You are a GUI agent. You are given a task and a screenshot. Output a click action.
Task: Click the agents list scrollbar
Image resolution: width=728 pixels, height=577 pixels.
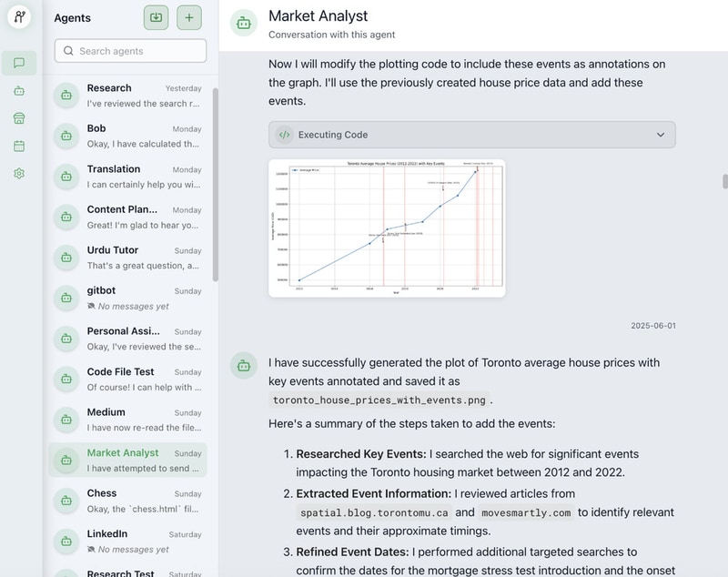(216, 182)
